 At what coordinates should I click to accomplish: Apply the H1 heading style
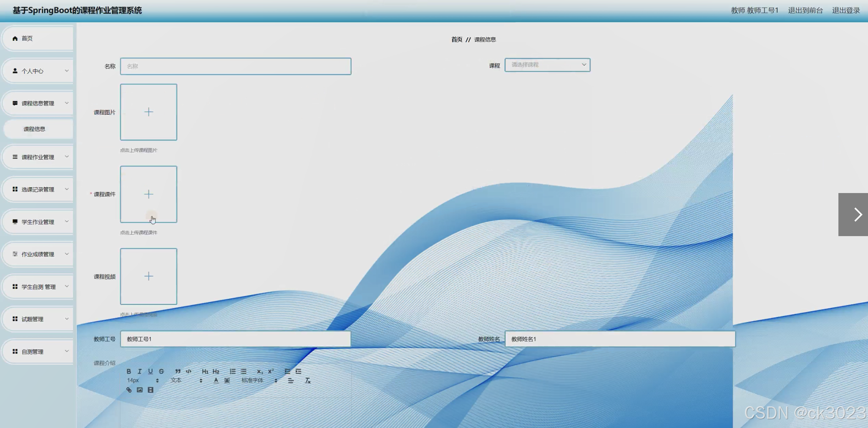[205, 371]
